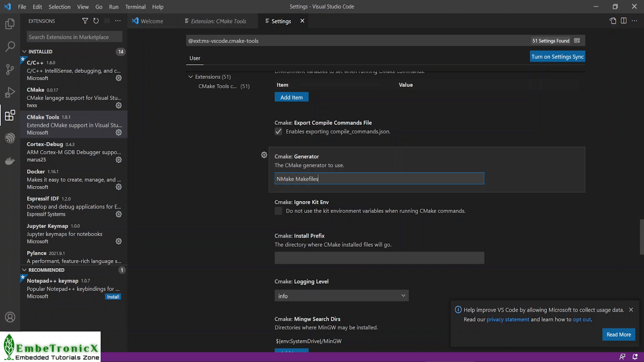644x362 pixels.
Task: Split the editor to the right
Action: (624, 21)
